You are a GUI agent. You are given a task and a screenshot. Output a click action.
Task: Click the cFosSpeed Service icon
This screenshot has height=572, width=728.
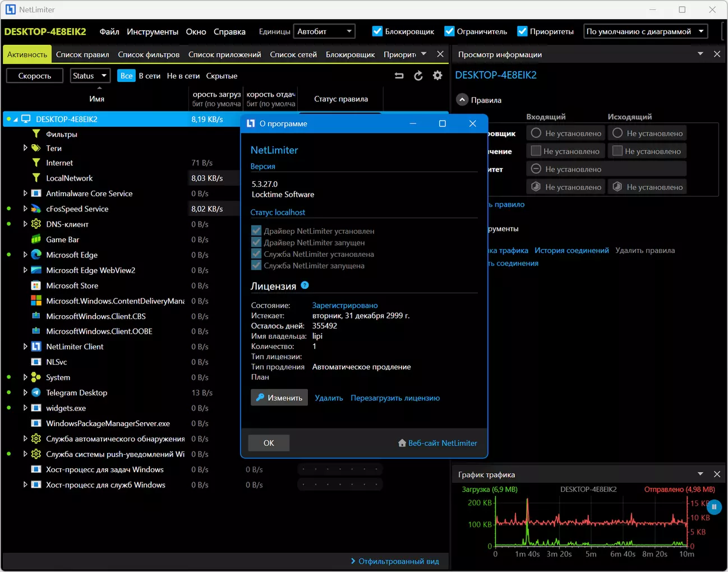[36, 209]
